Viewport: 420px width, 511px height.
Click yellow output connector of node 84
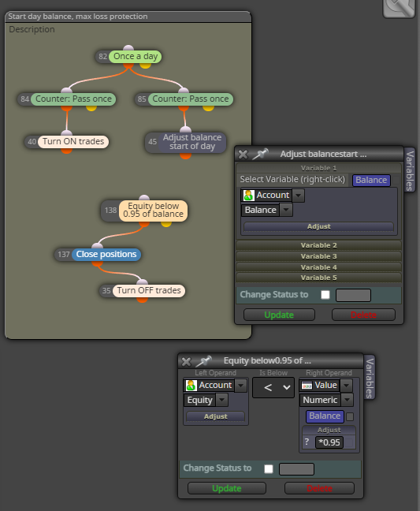[x=91, y=108]
